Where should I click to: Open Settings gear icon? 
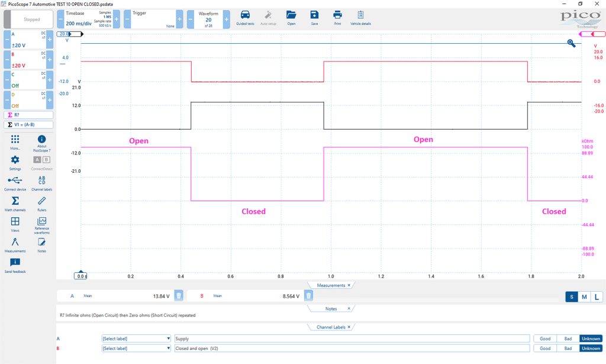coord(15,160)
